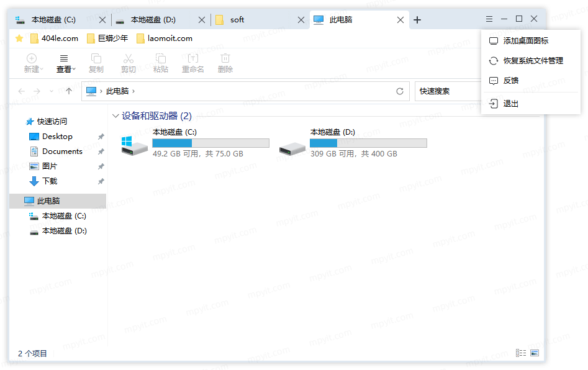Go up one folder level
Screen dimensions: 588x370
[x=69, y=91]
